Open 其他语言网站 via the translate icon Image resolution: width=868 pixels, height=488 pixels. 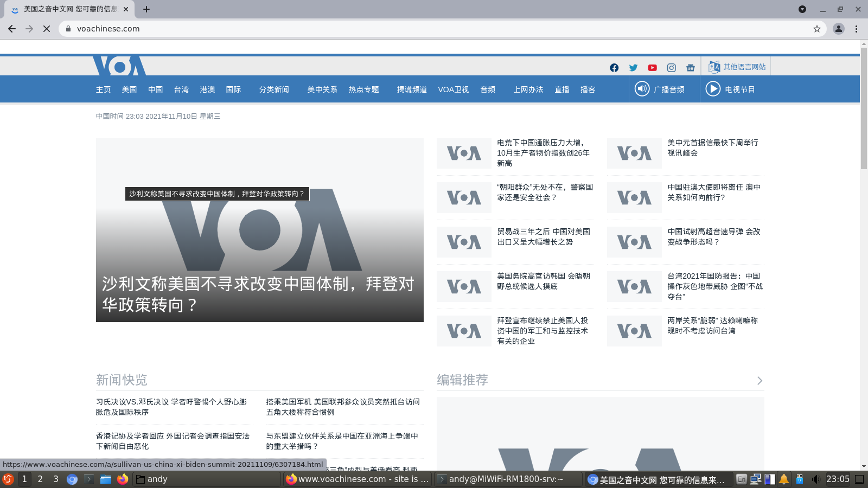[713, 67]
